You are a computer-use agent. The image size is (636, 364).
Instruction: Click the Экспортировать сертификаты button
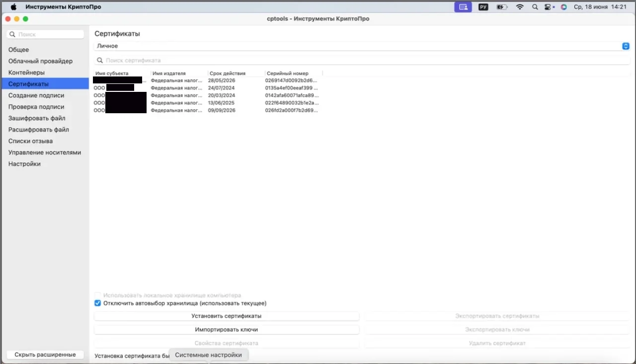pyautogui.click(x=497, y=316)
